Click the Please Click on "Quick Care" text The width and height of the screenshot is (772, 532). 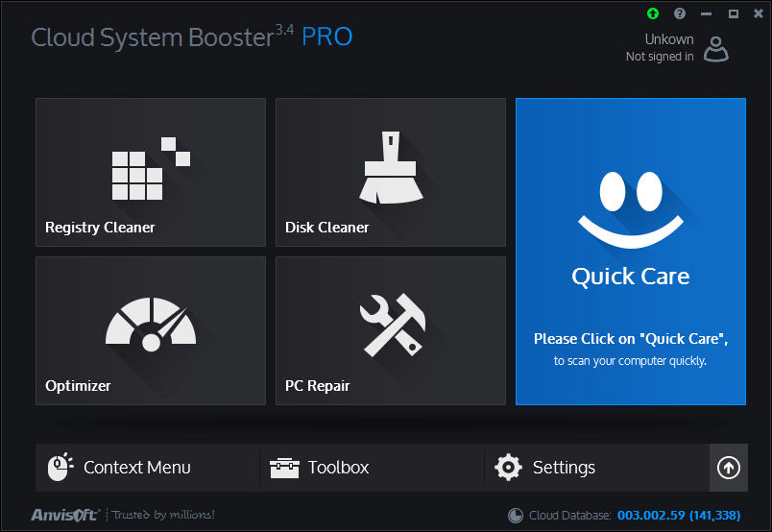[631, 339]
